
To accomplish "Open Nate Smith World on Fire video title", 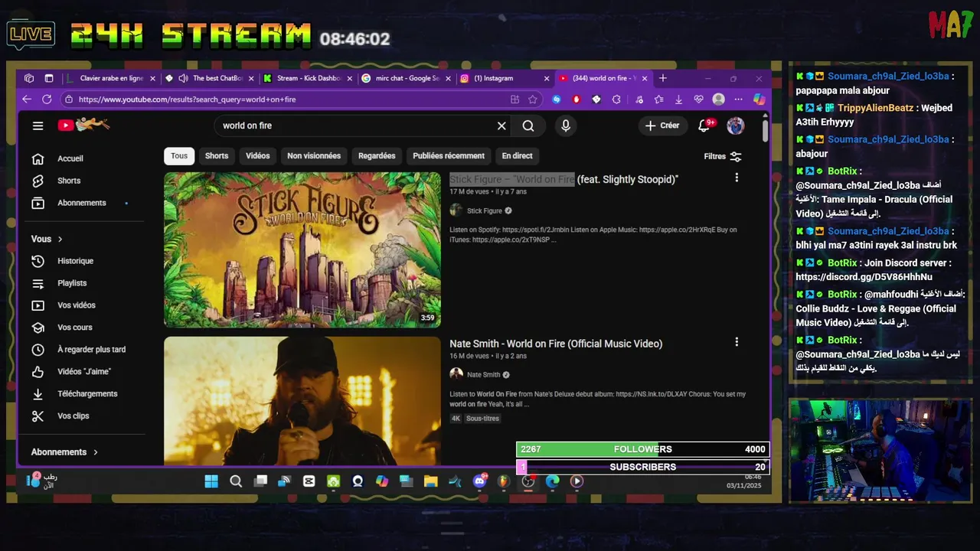I will [x=556, y=344].
